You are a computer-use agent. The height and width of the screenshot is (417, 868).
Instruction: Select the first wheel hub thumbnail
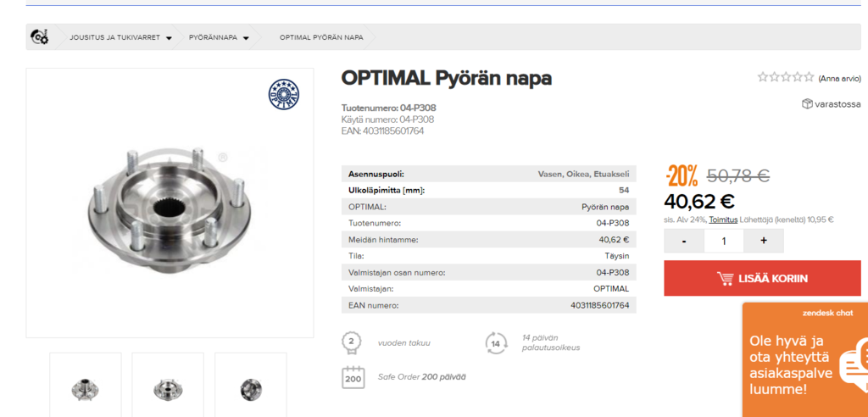[86, 387]
